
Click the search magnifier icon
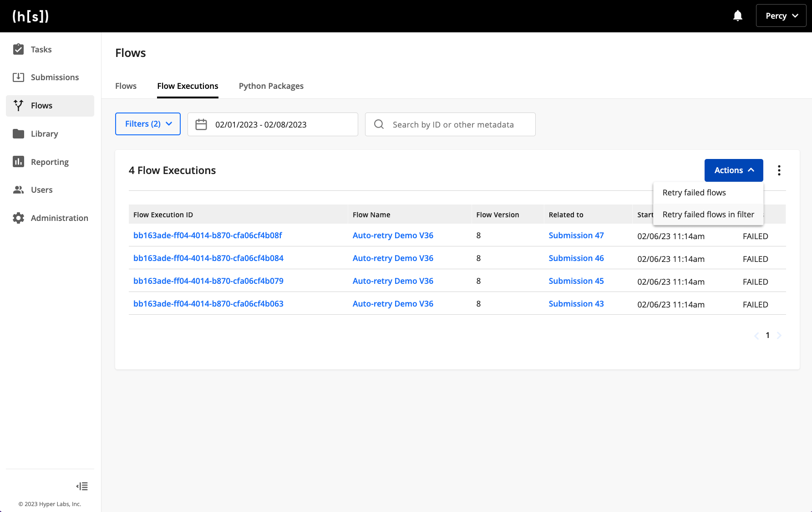pos(379,124)
